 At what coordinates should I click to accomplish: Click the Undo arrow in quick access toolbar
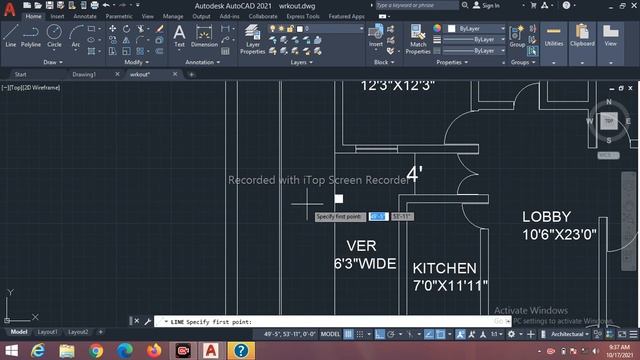[x=106, y=5]
